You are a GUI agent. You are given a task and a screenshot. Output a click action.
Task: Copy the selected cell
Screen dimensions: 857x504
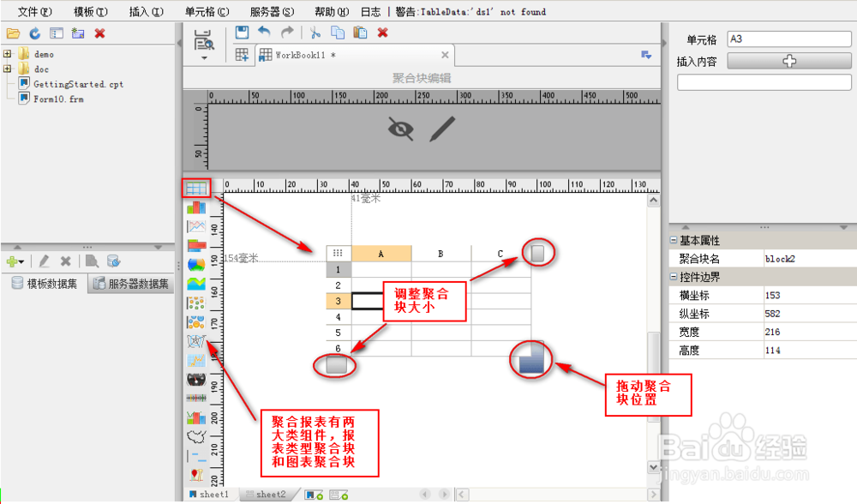click(338, 33)
